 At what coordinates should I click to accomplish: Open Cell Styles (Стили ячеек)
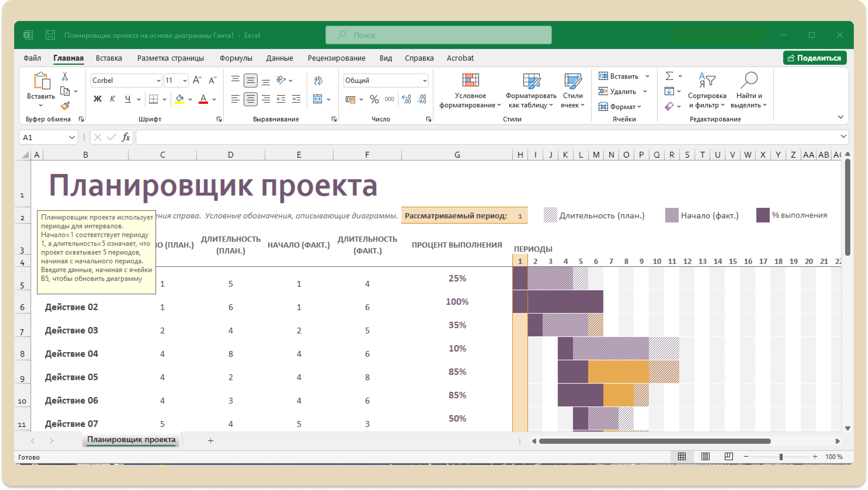click(572, 91)
